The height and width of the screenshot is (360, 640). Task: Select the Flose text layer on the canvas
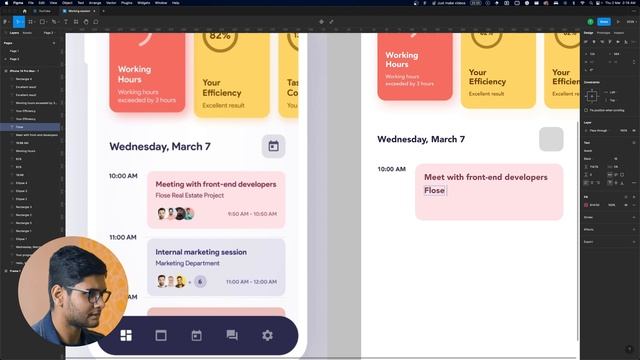(x=435, y=191)
